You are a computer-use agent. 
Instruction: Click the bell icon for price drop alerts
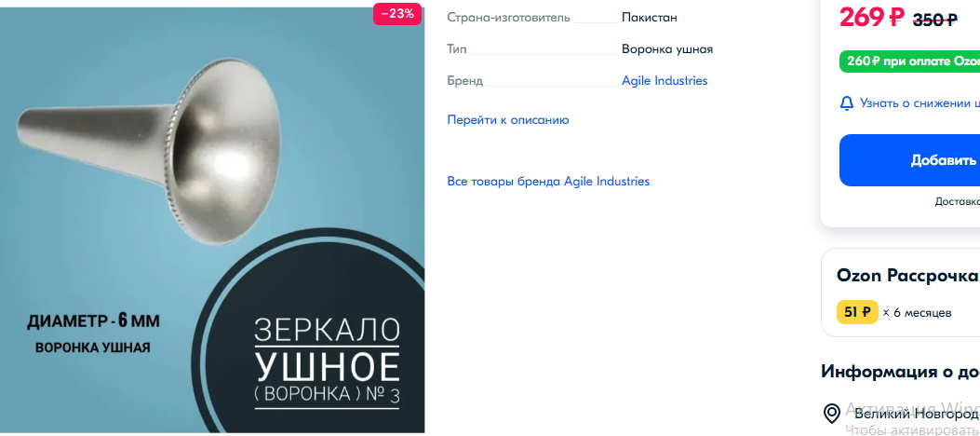[x=846, y=103]
